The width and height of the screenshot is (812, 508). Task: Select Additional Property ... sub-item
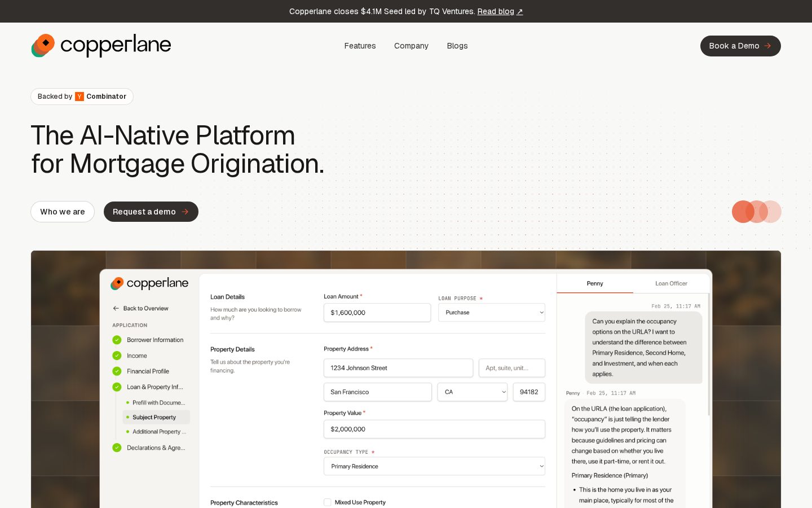[159, 432]
